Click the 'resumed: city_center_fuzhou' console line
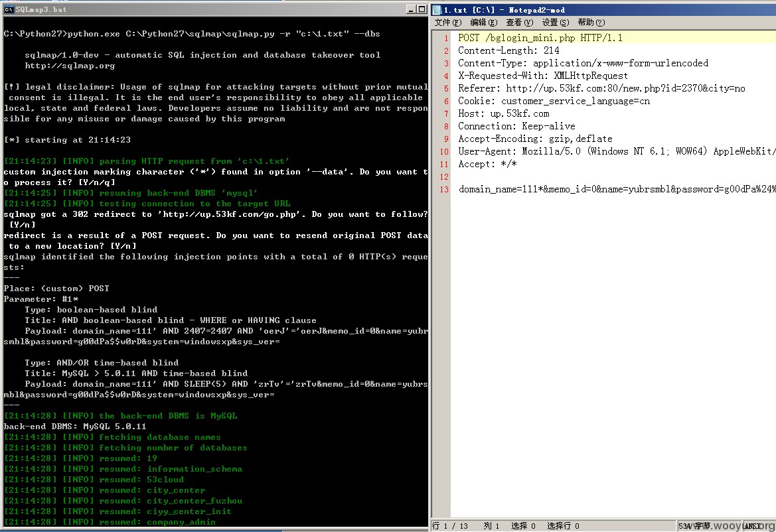 [123, 501]
